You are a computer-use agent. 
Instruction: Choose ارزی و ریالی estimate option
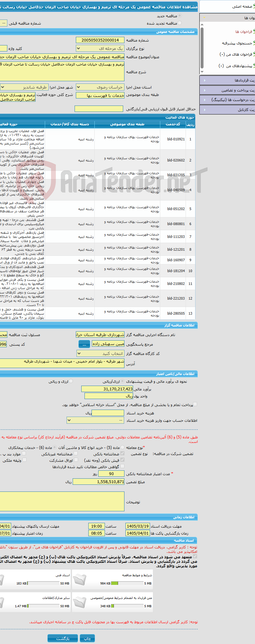(71, 381)
